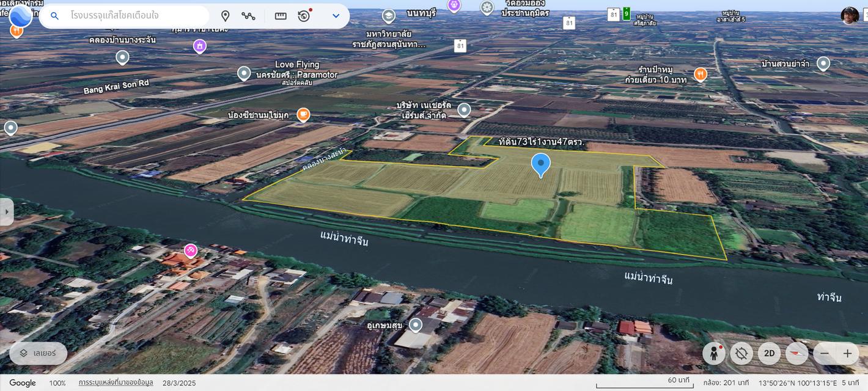Select the pink tools pin near the river

(x=191, y=250)
